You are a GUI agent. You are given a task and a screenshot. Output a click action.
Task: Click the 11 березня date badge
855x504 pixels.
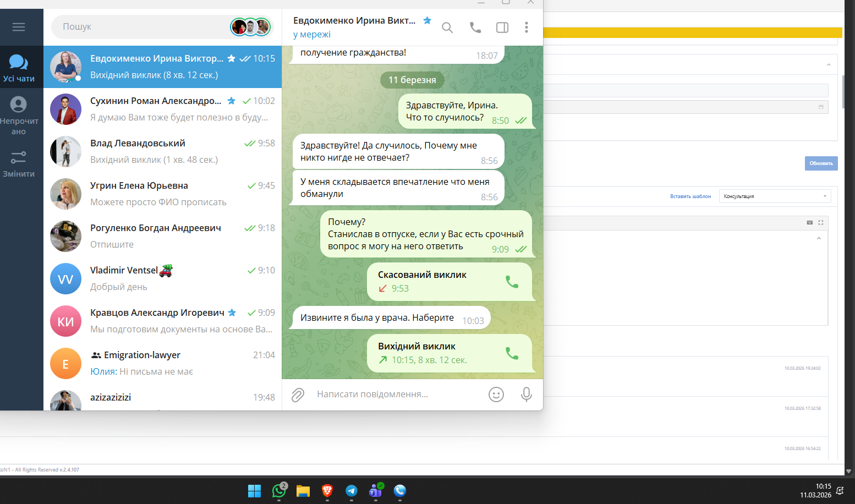pos(412,80)
